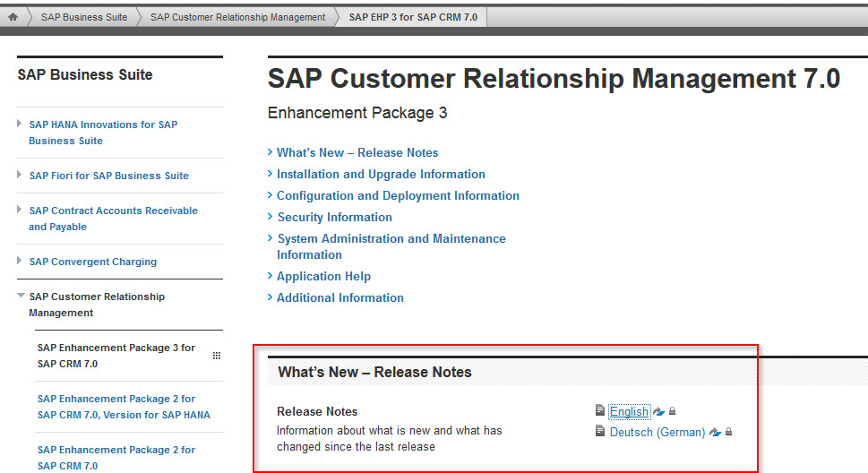Viewport: 868px width, 473px height.
Task: Collapse the SAP Customer Relationship Management node arrow
Action: tap(20, 296)
